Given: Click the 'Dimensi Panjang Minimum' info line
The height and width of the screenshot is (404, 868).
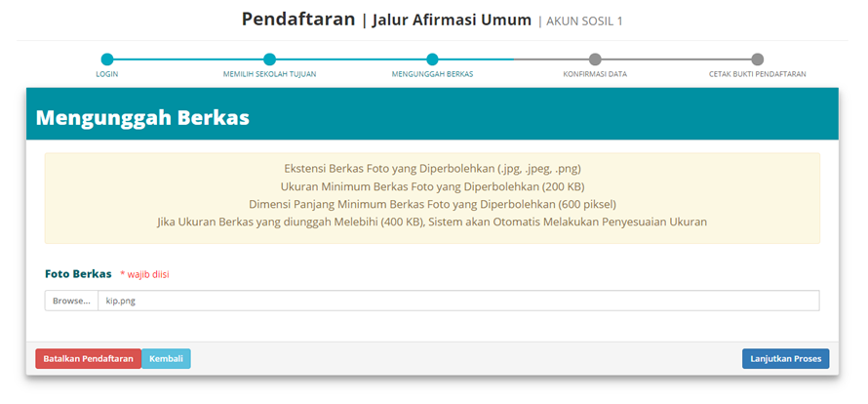Looking at the screenshot, I should tap(432, 204).
